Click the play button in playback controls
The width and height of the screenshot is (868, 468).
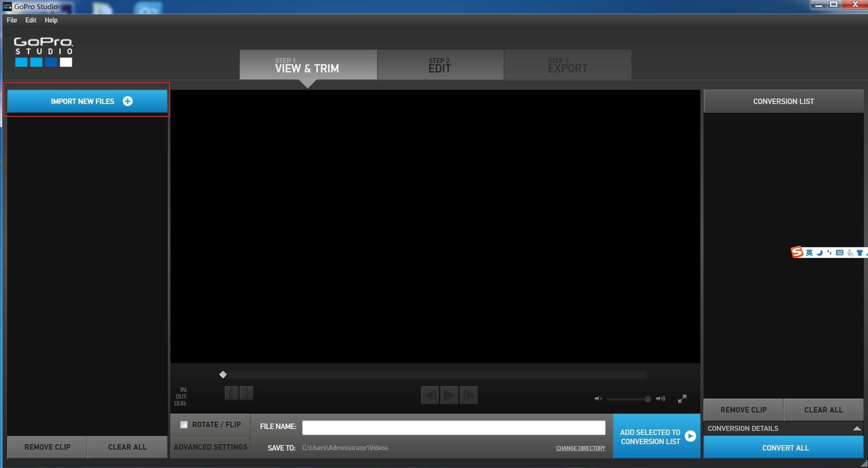click(x=449, y=395)
